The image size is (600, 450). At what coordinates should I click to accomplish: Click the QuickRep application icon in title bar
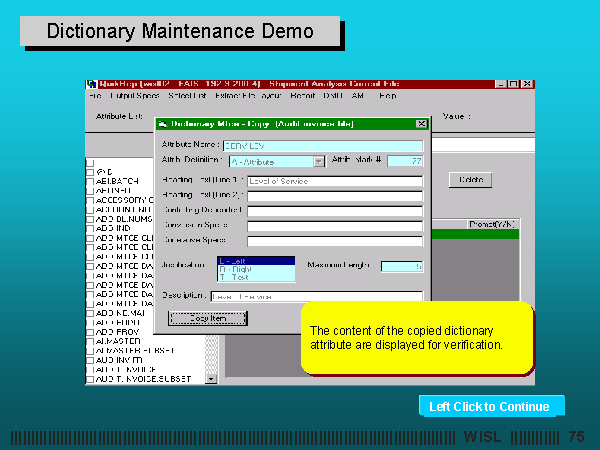pyautogui.click(x=91, y=84)
